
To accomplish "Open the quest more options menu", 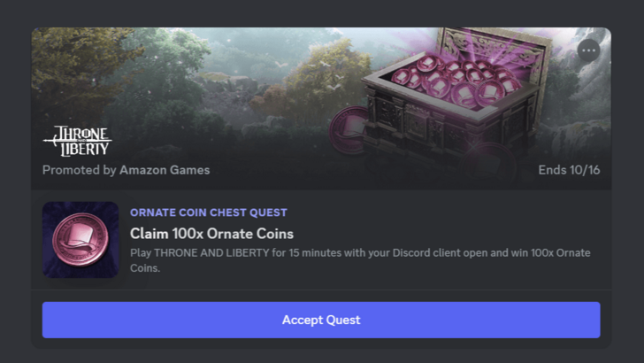I will pyautogui.click(x=588, y=50).
